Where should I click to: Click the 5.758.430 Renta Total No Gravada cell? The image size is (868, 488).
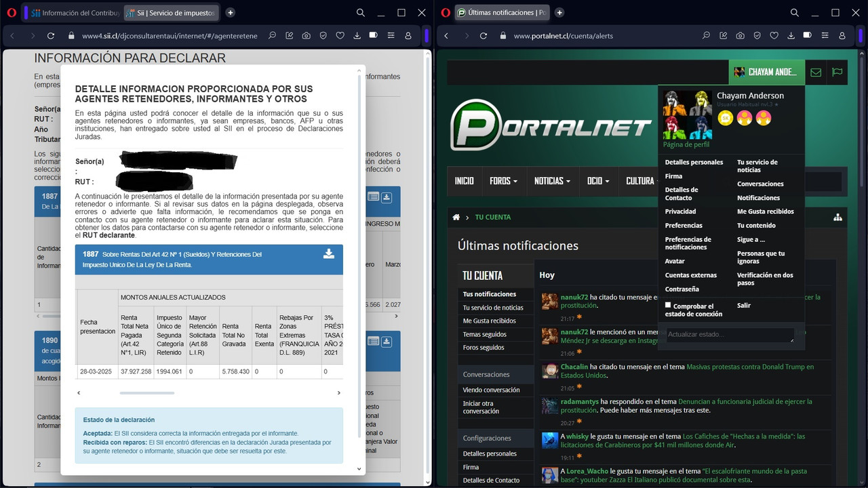pyautogui.click(x=235, y=371)
